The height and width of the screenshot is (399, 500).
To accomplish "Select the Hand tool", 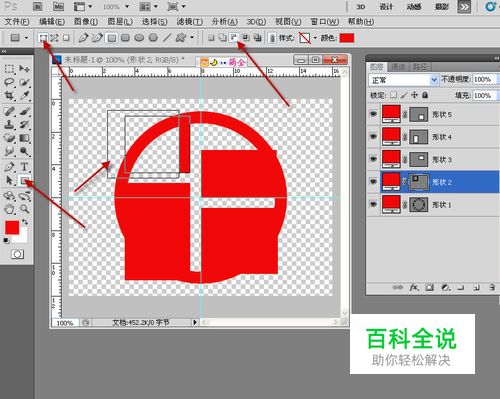I will (x=9, y=209).
